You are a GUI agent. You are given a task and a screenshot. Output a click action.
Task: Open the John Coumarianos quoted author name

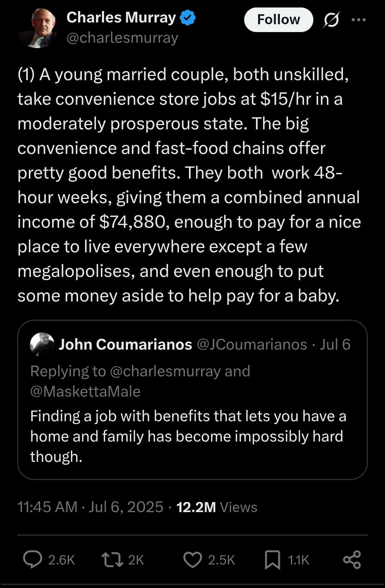(x=125, y=345)
